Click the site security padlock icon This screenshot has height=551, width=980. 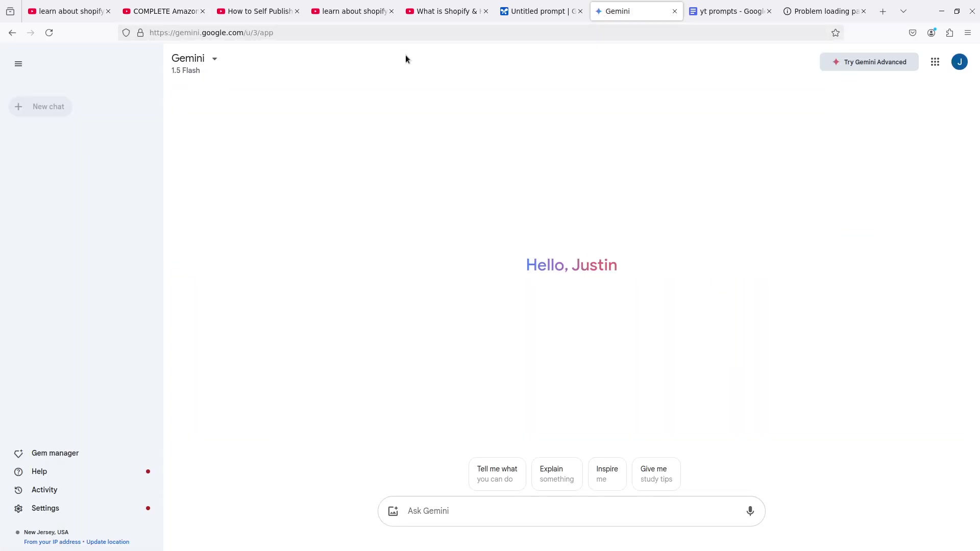[x=140, y=33]
